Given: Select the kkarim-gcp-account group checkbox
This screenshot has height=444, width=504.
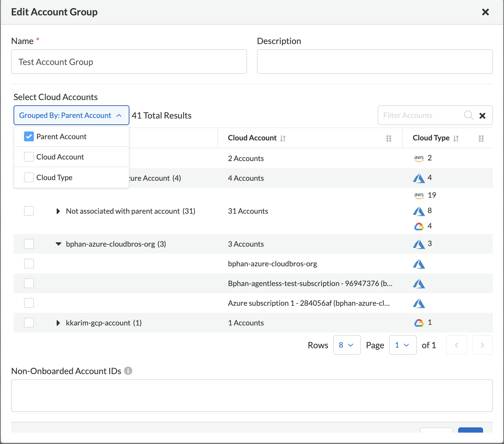Looking at the screenshot, I should coord(29,323).
